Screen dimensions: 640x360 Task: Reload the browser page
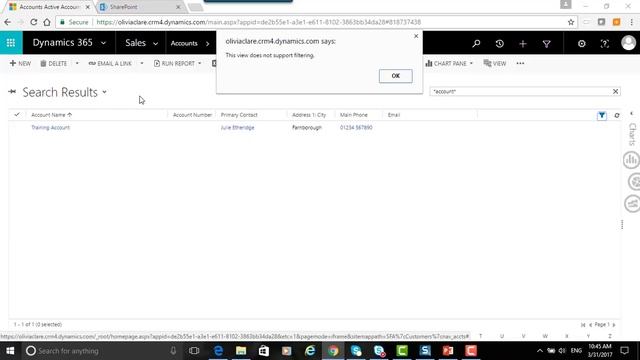point(33,22)
